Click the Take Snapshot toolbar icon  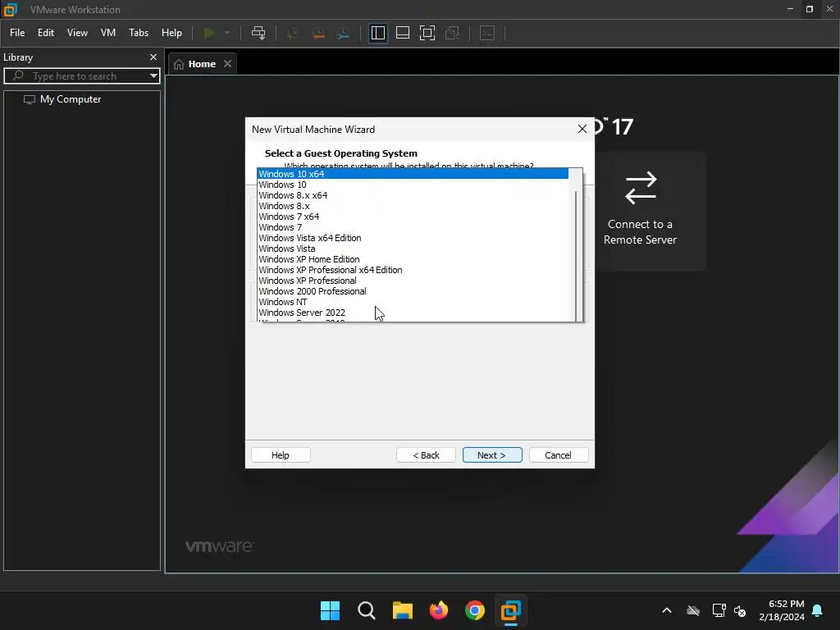pyautogui.click(x=293, y=33)
